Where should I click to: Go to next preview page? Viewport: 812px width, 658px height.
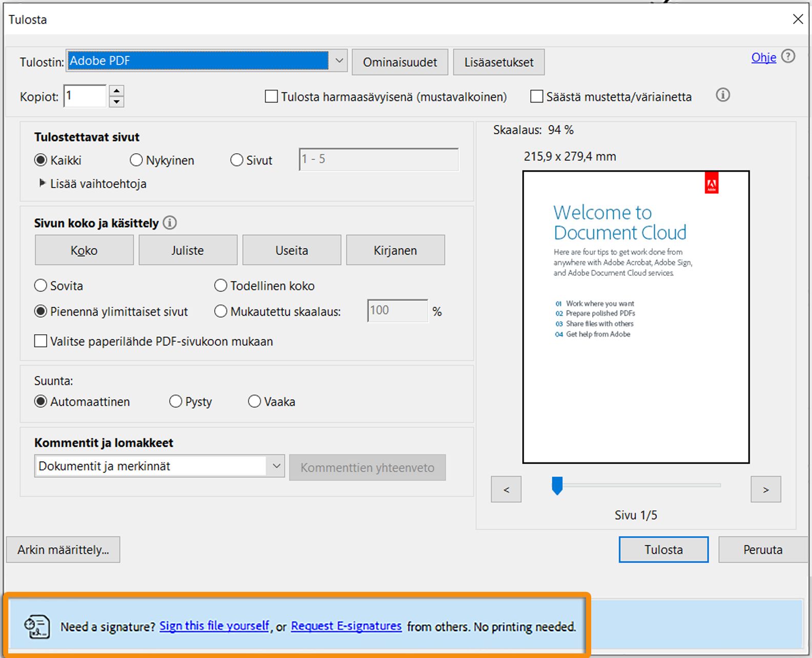(x=766, y=489)
